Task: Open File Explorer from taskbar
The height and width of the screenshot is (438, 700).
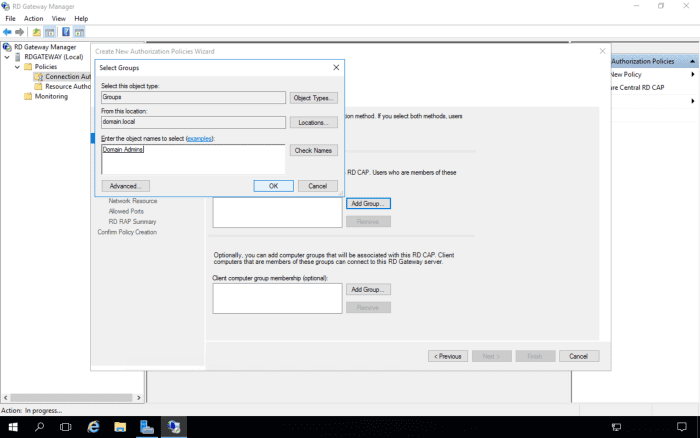Action: (120, 427)
